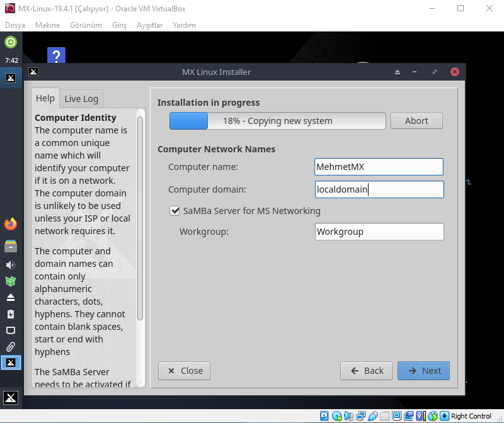Open the blue question mark desktop icon
The width and height of the screenshot is (504, 423).
56,55
